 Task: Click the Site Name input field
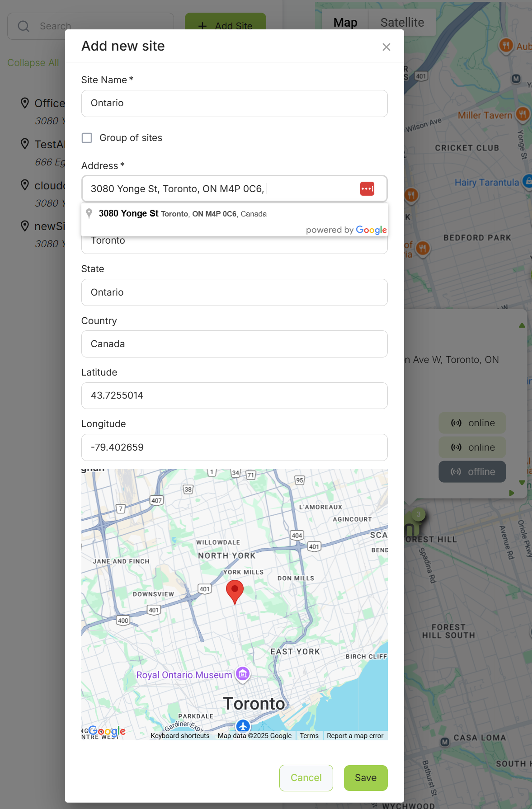click(x=234, y=103)
